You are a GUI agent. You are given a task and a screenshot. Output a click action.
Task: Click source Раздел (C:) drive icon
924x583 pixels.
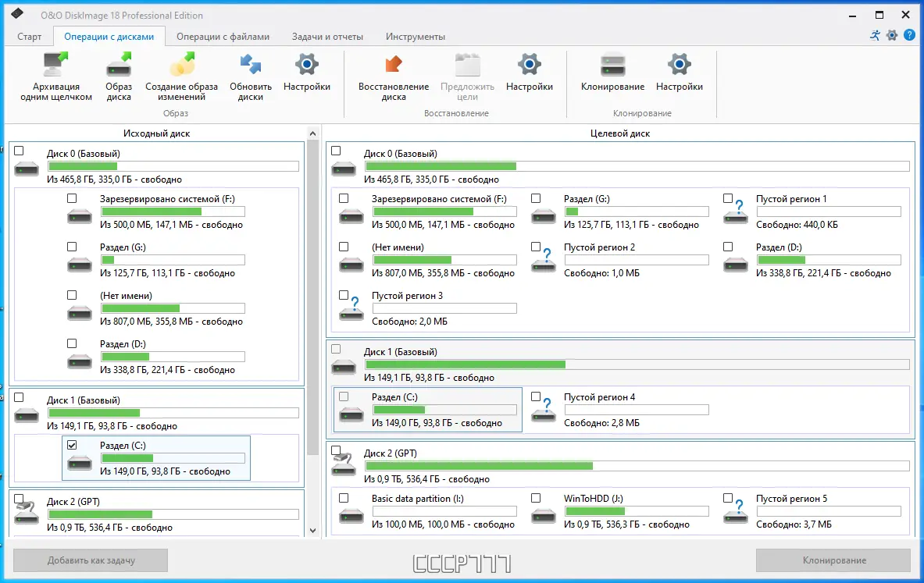pos(80,463)
